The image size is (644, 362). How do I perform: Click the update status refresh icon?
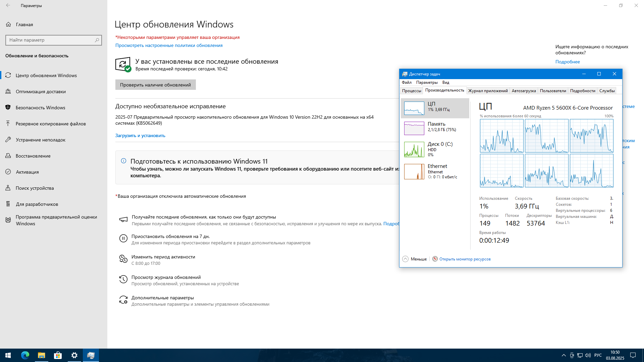coord(123,64)
